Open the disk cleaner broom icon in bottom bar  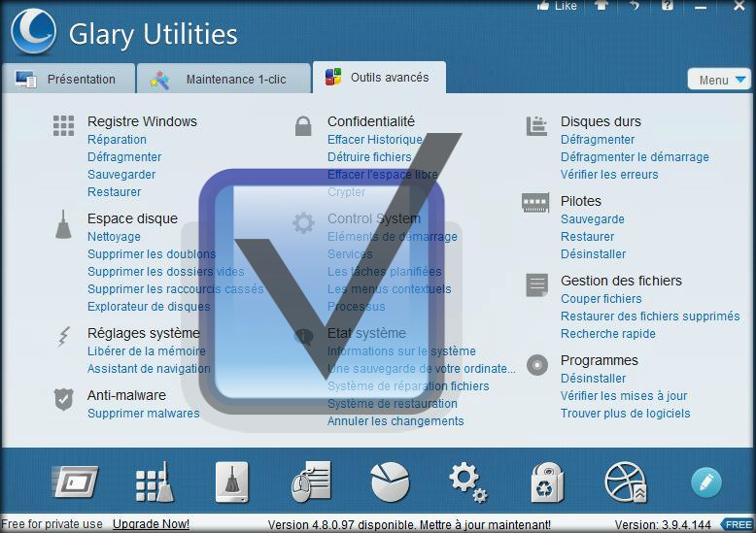tap(232, 482)
